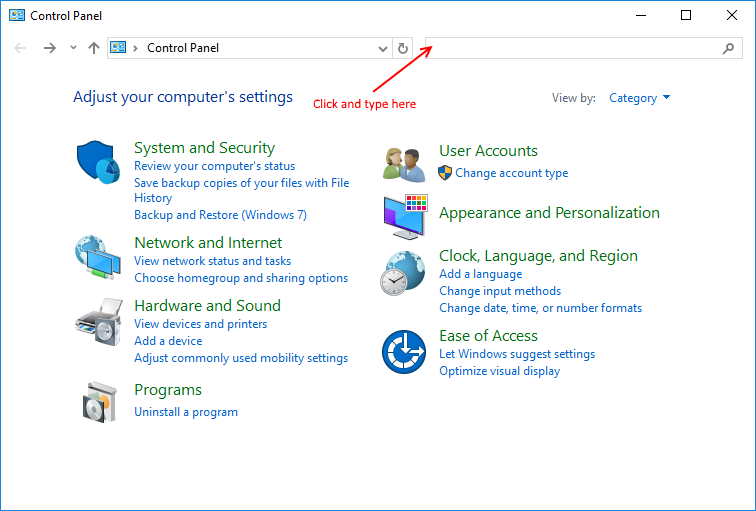Go up one level with Up arrow
Viewport: 756px width, 511px height.
[x=94, y=48]
